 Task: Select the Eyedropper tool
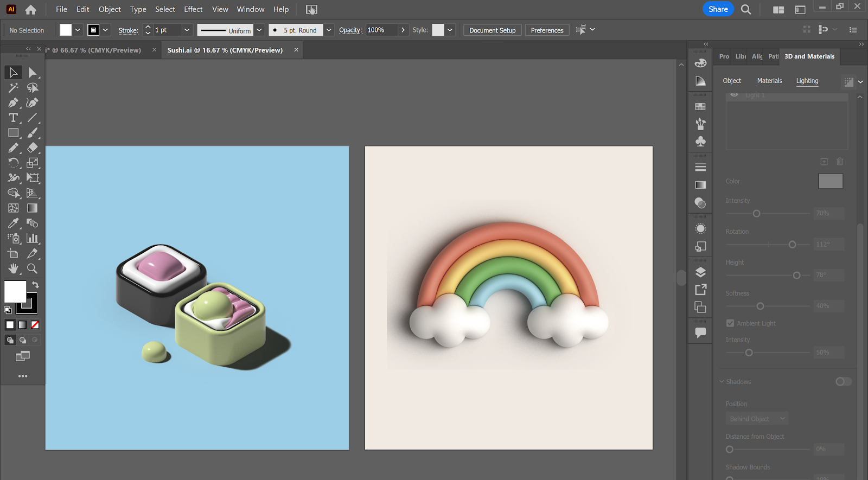point(13,223)
